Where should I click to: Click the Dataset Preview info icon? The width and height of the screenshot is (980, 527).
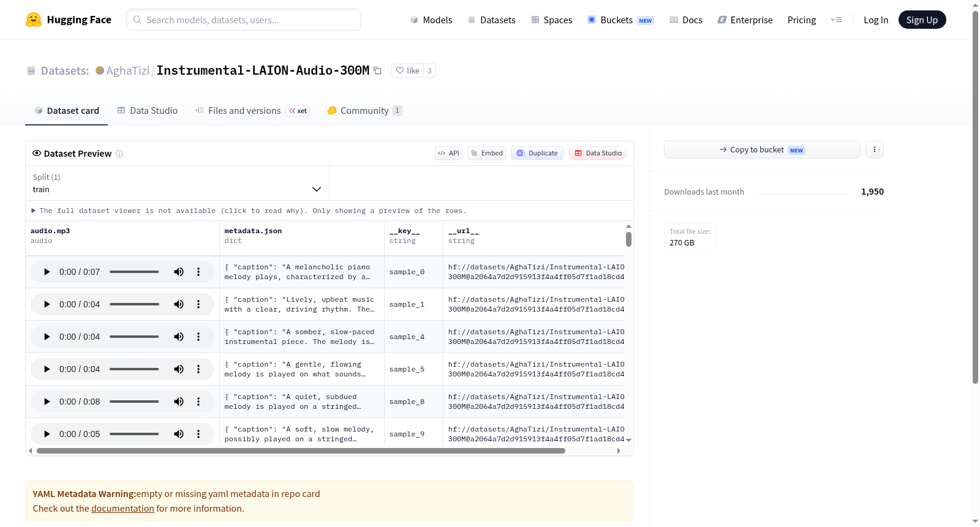click(119, 154)
